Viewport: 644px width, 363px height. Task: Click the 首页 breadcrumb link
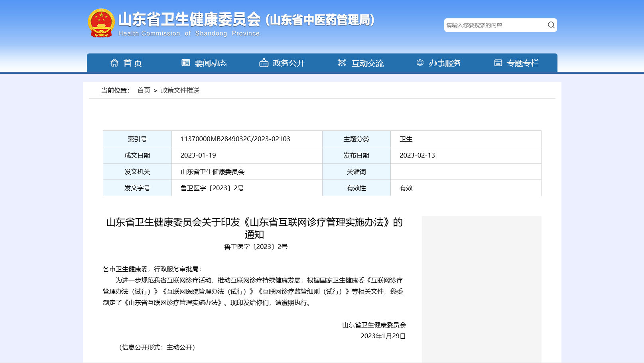coord(144,91)
